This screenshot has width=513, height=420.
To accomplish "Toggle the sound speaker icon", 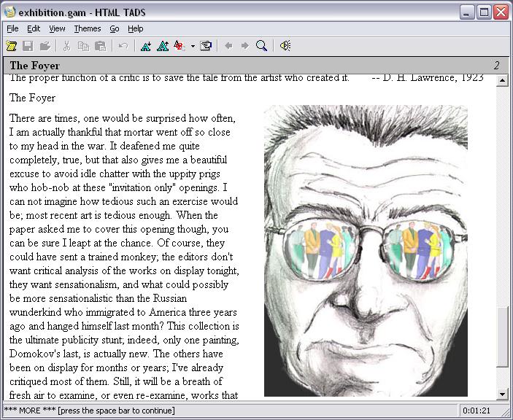I will pyautogui.click(x=285, y=46).
